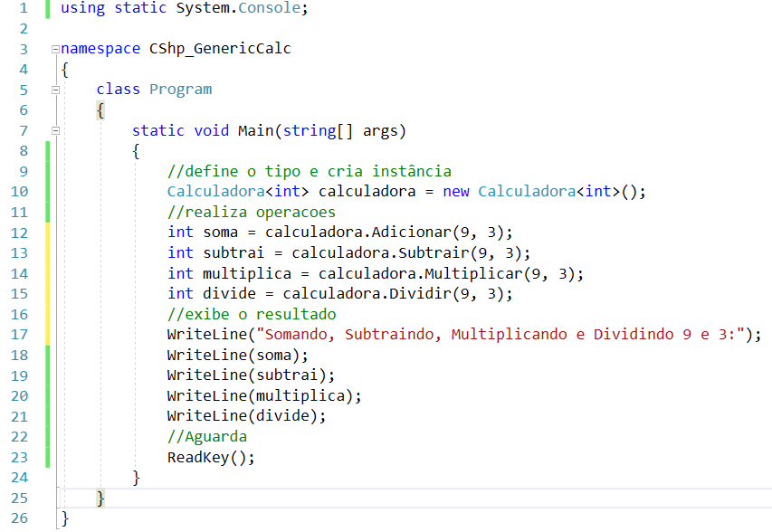The height and width of the screenshot is (532, 772).
Task: Click line number 1
Action: (x=24, y=8)
